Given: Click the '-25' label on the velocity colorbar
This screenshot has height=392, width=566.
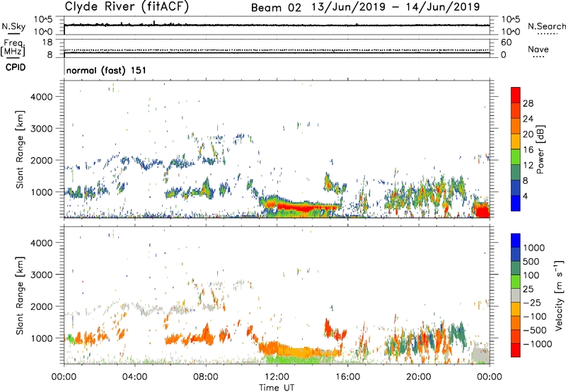Looking at the screenshot, I should (x=532, y=303).
